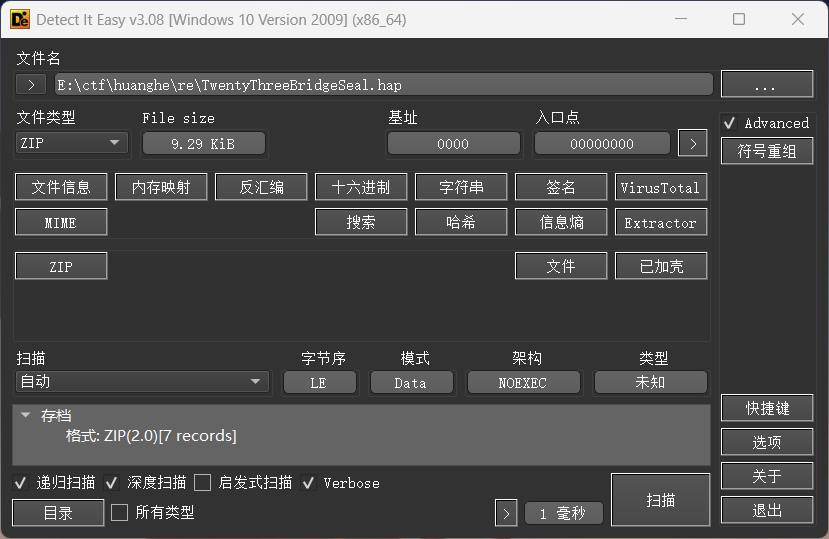Toggle the Advanced checkbox
This screenshot has height=539, width=829.
pos(730,123)
